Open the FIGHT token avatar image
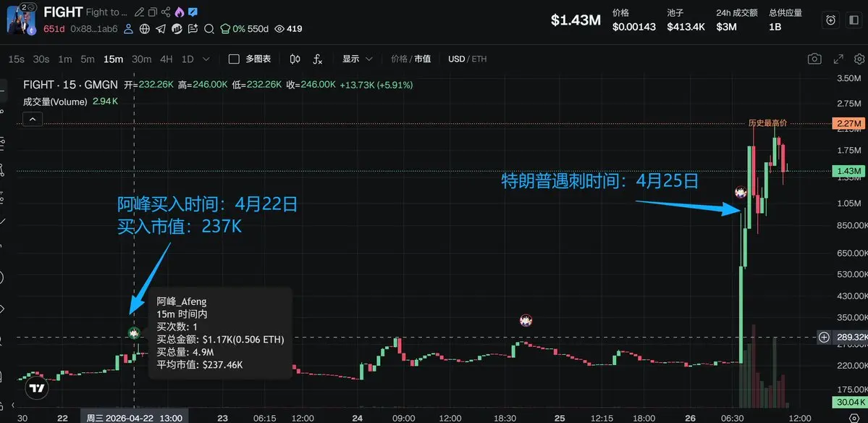 tap(20, 20)
